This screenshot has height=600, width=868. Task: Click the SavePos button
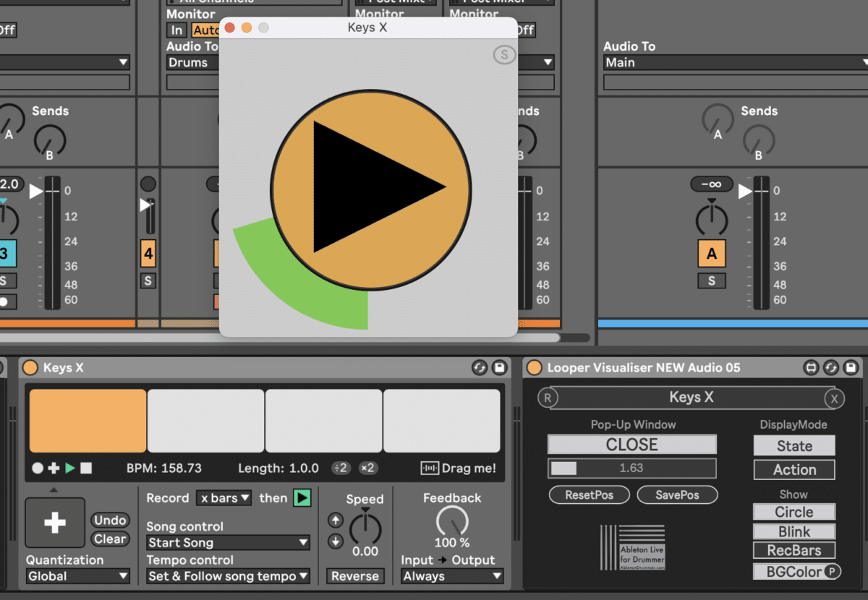tap(677, 494)
